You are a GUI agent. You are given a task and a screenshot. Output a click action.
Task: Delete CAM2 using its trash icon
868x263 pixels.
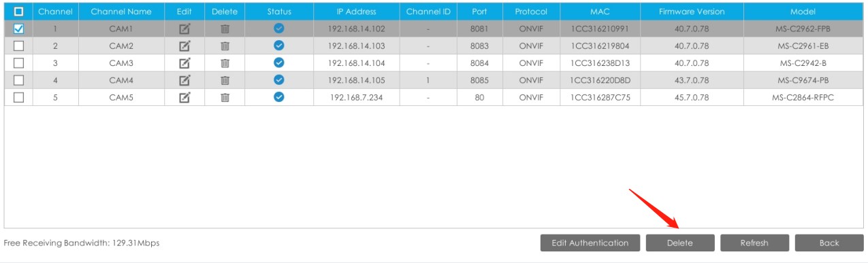pos(225,46)
